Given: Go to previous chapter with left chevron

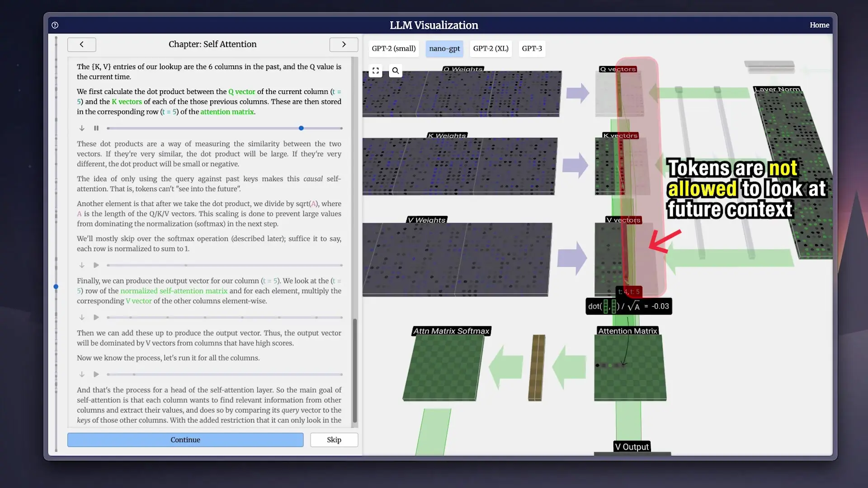Looking at the screenshot, I should click(81, 44).
